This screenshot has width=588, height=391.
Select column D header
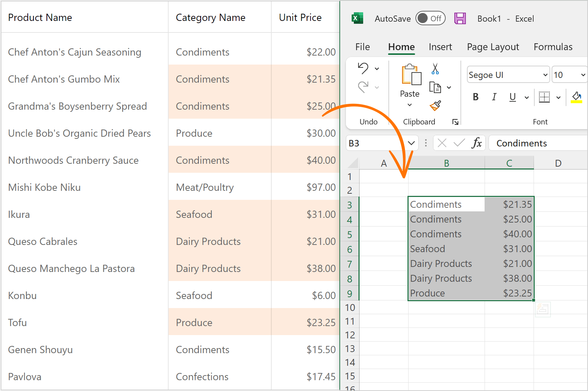(558, 163)
